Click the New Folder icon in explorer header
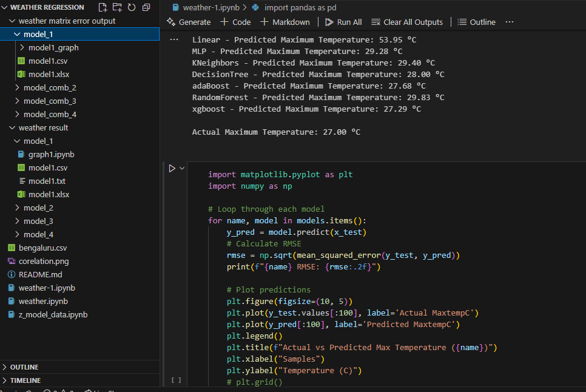 click(117, 7)
